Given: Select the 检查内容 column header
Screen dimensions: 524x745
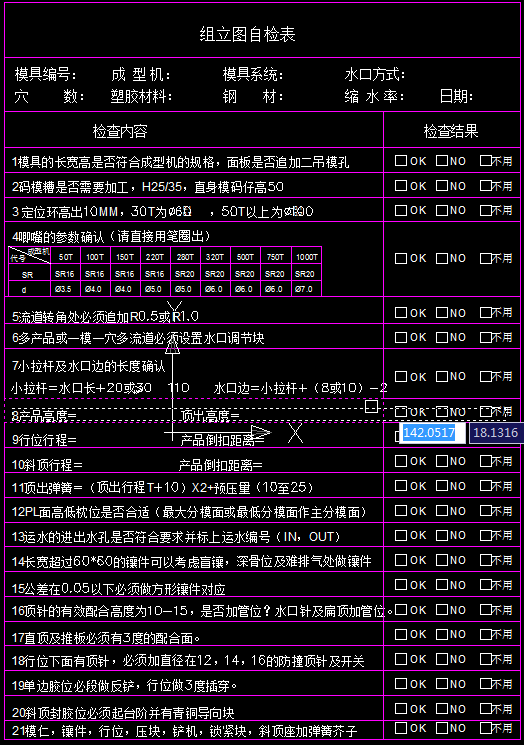Looking at the screenshot, I should click(120, 131).
